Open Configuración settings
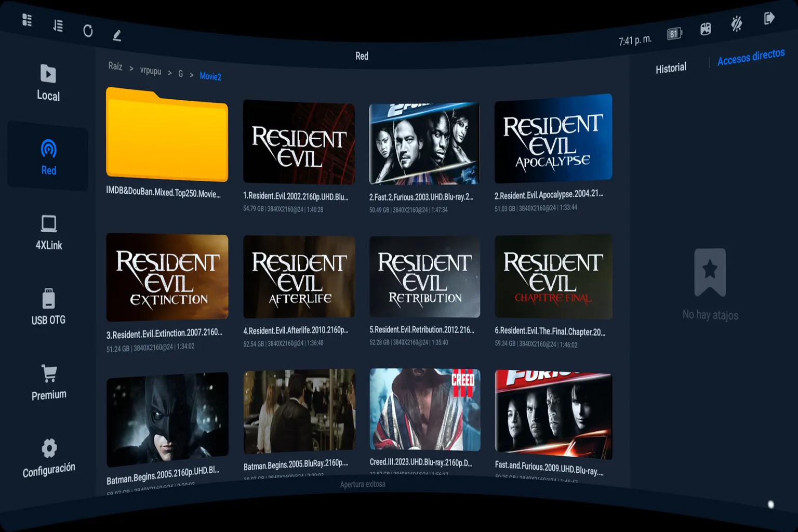Screen dimensions: 798x532 [49, 458]
